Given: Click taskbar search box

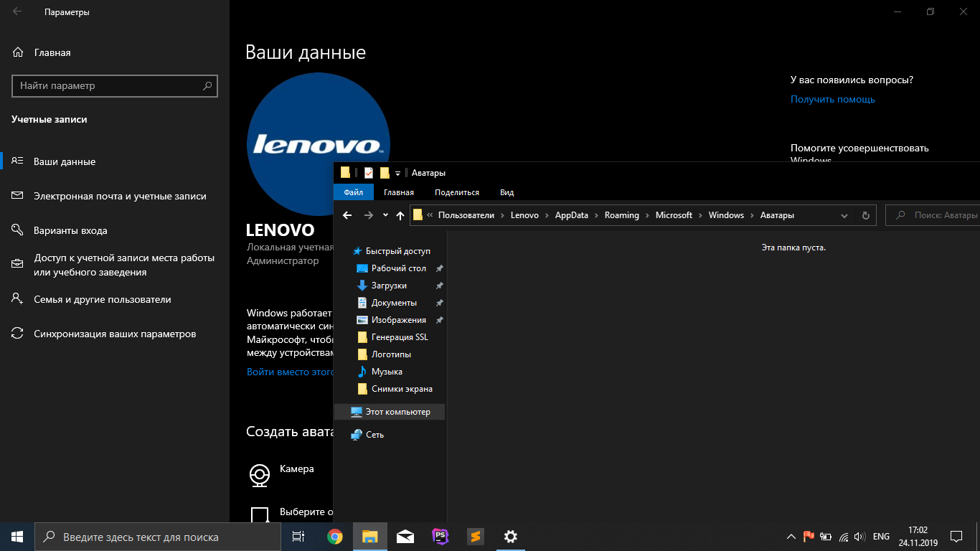Looking at the screenshot, I should 157,537.
